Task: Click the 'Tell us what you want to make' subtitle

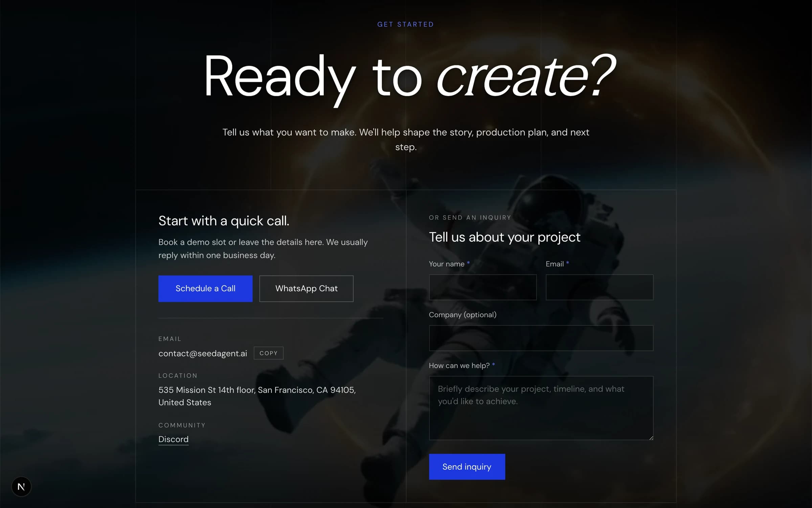Action: coord(406,140)
